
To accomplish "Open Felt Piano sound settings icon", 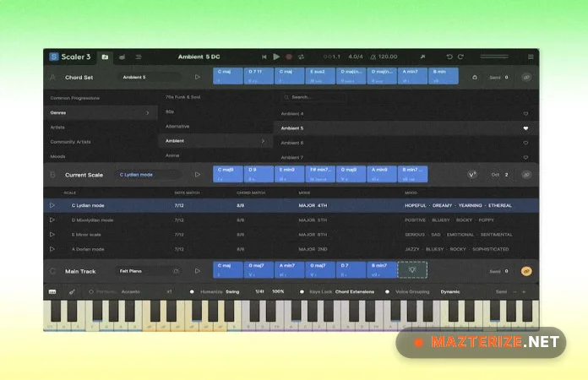I will [x=177, y=271].
